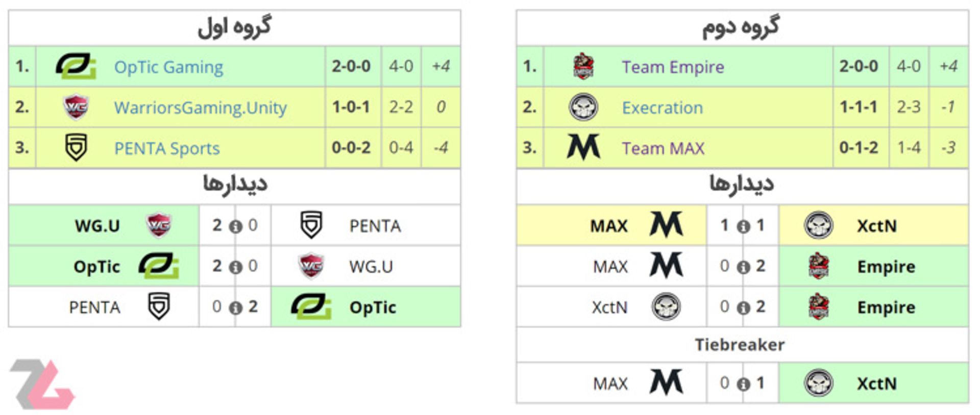Open info icon for MAX vs XctN 1-1 match
980x415 pixels.
743,226
